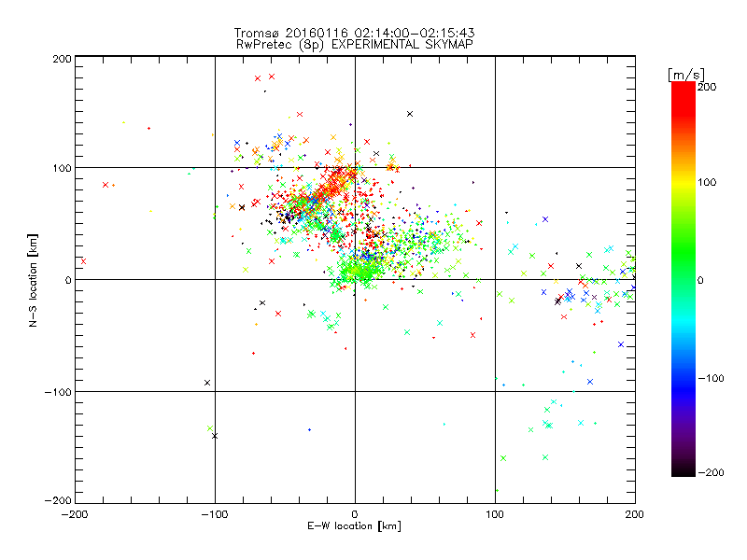Image resolution: width=747 pixels, height=560 pixels.
Task: Click the colorbar tick label "100"
Action: [x=707, y=182]
